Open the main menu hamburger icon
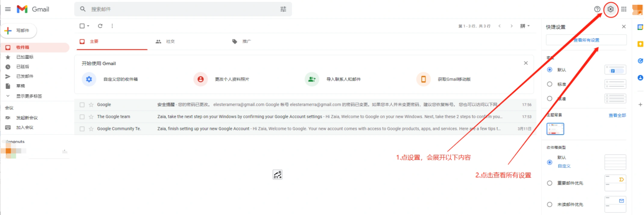The width and height of the screenshot is (644, 215). pos(8,9)
